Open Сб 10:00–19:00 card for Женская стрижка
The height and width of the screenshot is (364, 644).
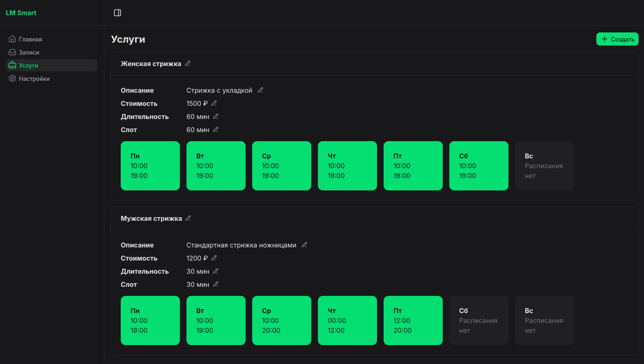point(479,166)
